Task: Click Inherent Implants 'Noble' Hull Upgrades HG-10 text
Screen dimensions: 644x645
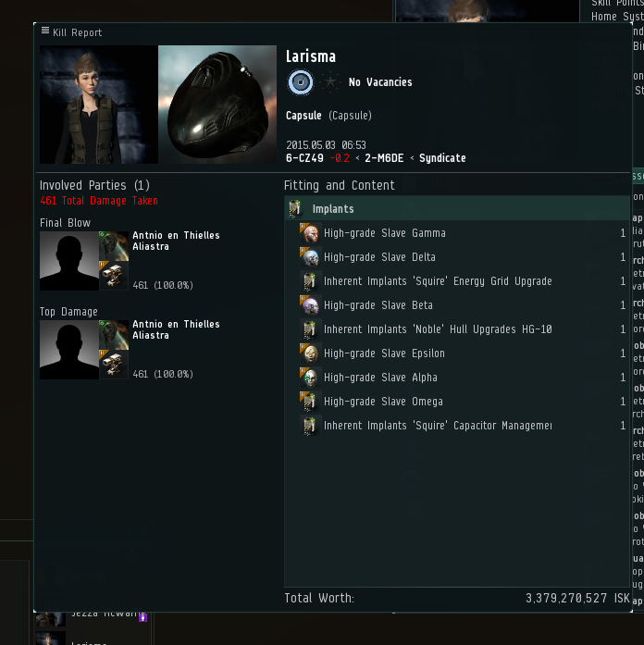Action: pos(438,329)
